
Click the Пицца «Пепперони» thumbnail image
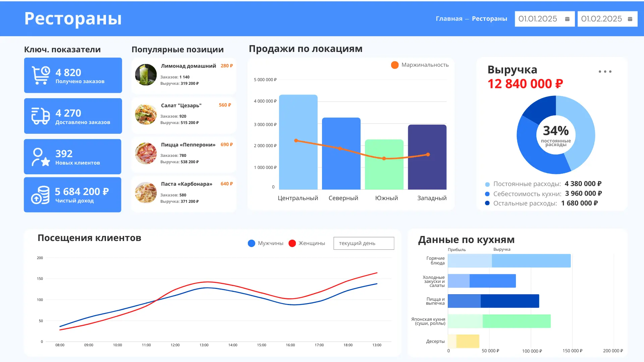tap(146, 153)
